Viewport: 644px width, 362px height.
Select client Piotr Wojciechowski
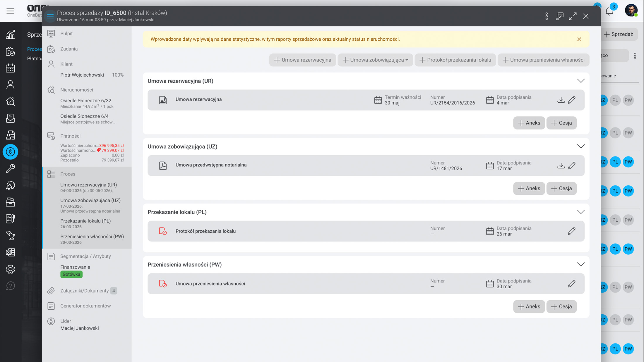pyautogui.click(x=82, y=75)
